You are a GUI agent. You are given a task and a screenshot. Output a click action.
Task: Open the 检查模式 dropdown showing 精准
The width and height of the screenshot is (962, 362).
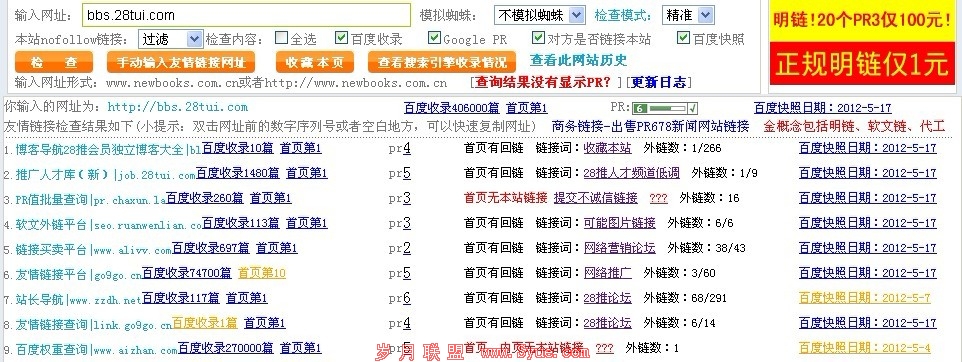(x=687, y=15)
